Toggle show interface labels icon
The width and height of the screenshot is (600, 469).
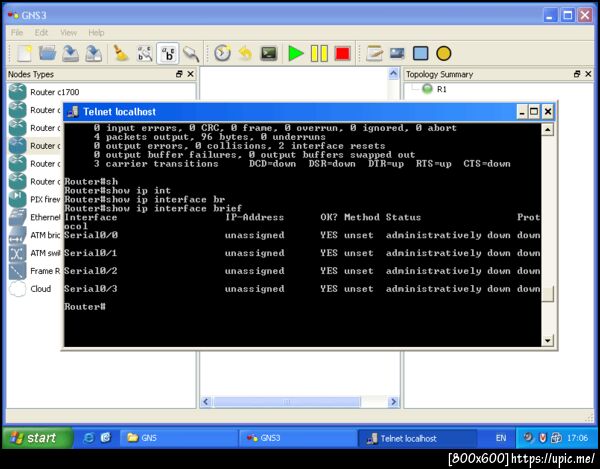[145, 53]
